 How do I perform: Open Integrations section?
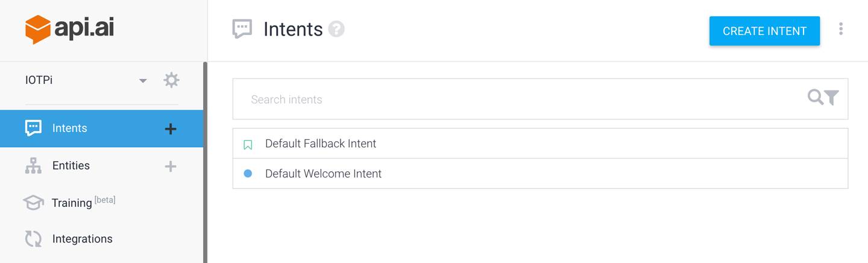(x=82, y=239)
